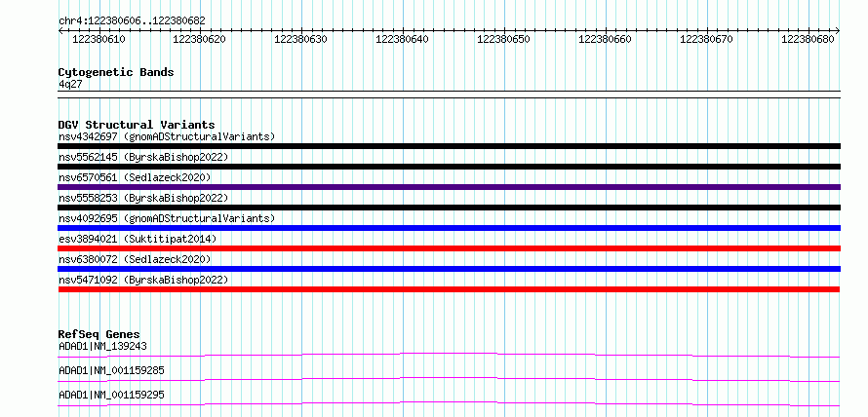Select ruler position 122380670
Viewport: 868px width, 417px height.
pos(706,39)
